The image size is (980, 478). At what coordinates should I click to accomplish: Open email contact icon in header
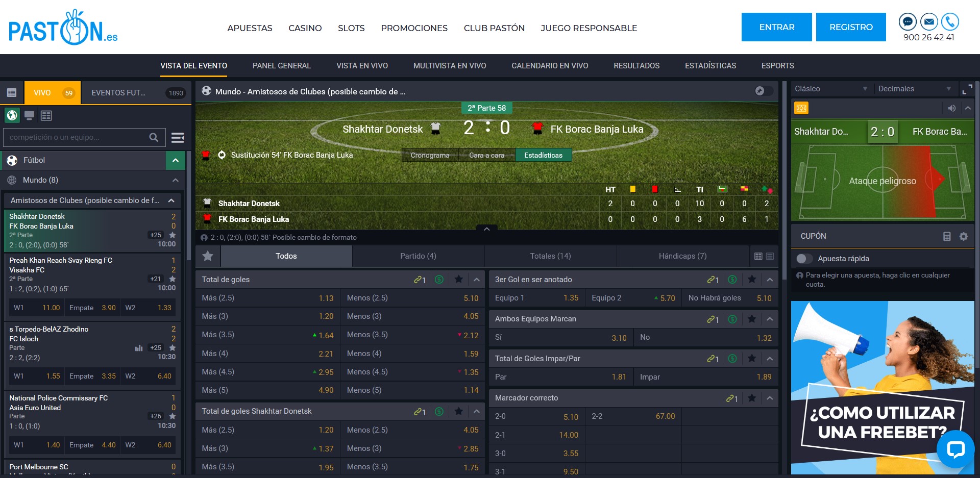[x=929, y=22]
